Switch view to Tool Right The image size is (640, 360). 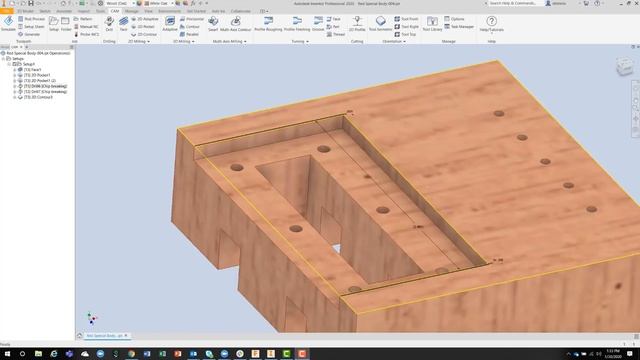pyautogui.click(x=407, y=27)
